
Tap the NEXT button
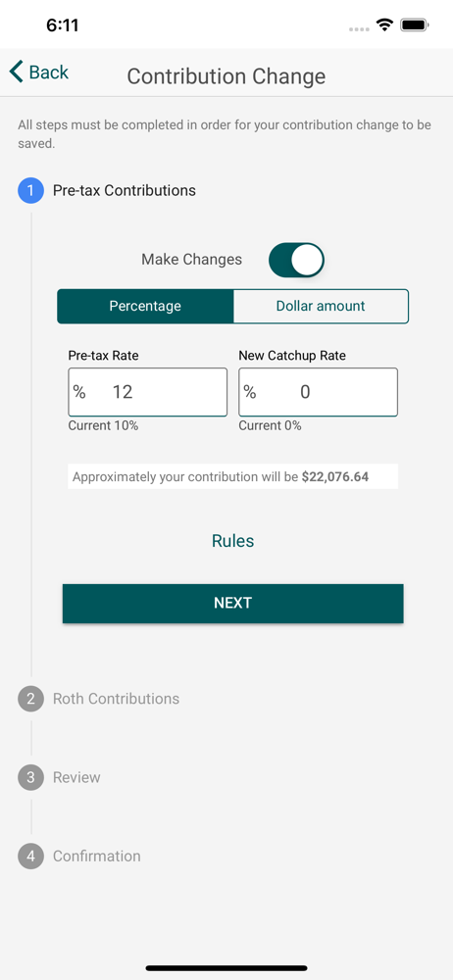coord(232,603)
